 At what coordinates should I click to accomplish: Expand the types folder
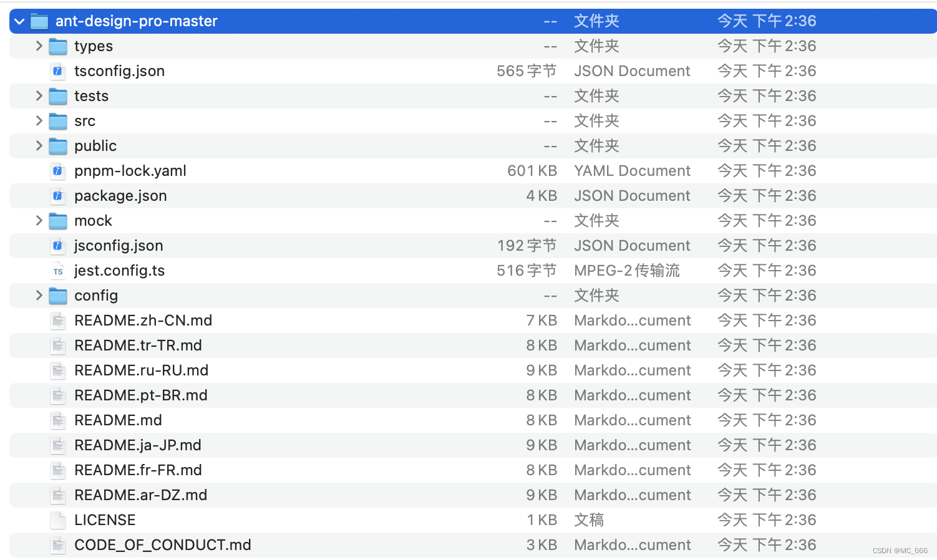39,46
